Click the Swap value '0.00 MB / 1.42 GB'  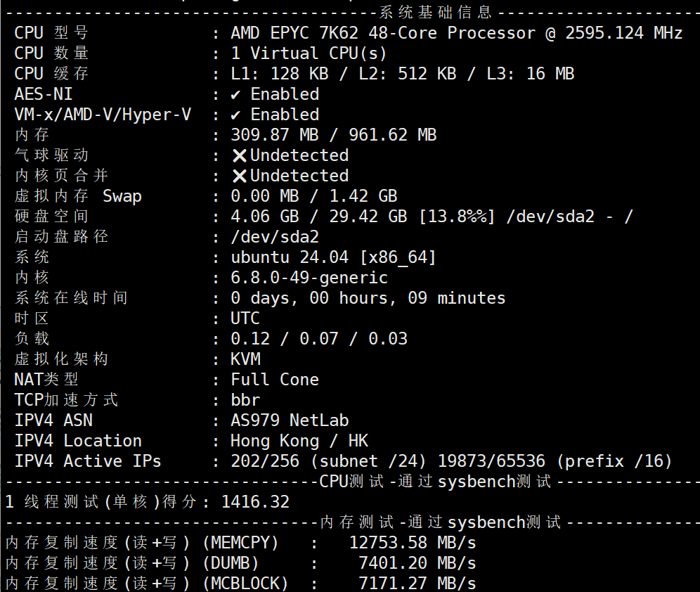pos(314,196)
